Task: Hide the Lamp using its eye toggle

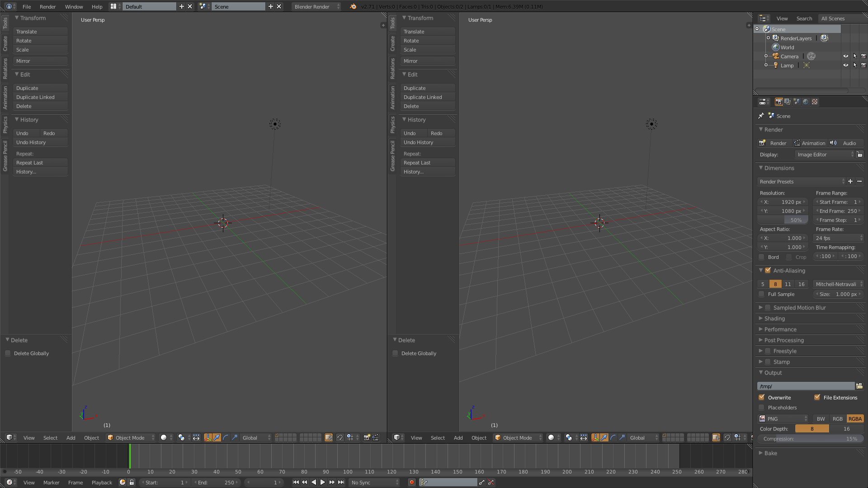Action: (846, 65)
